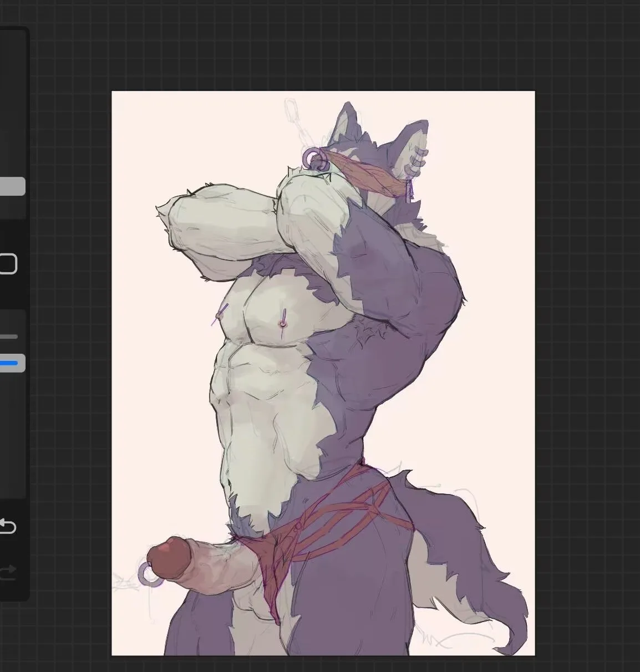This screenshot has height=672, width=640.
Task: Click the dark grid workspace above the canvas
Action: coord(322,44)
